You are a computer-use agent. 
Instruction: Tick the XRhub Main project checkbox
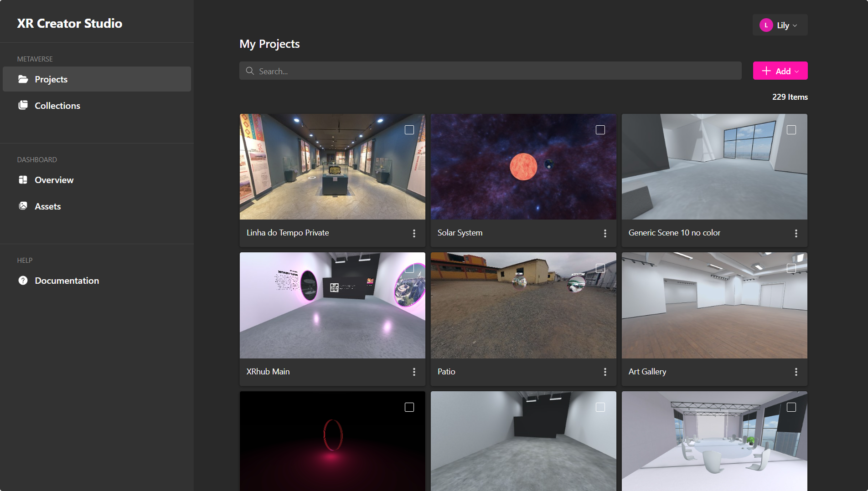(409, 268)
